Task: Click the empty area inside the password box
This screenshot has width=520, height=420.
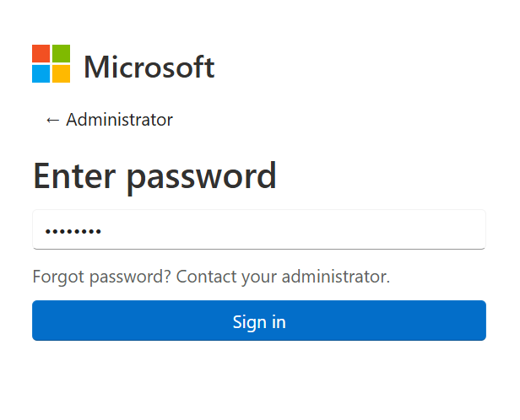Action: click(292, 229)
